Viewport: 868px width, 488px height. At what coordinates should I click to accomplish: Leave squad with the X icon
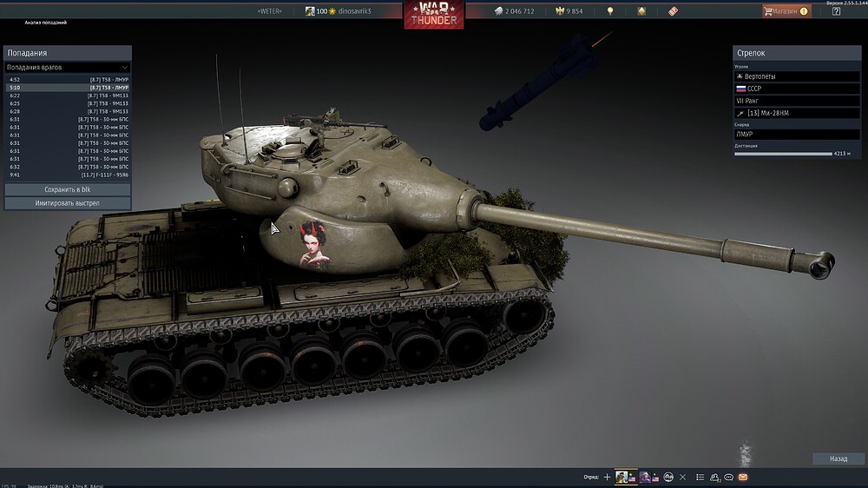(x=682, y=477)
